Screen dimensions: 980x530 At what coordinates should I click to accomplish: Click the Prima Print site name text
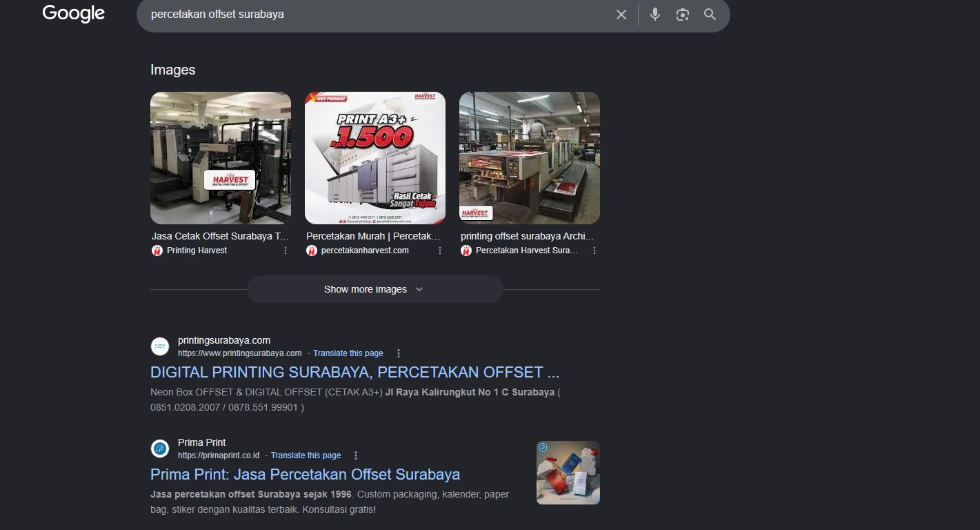point(202,442)
